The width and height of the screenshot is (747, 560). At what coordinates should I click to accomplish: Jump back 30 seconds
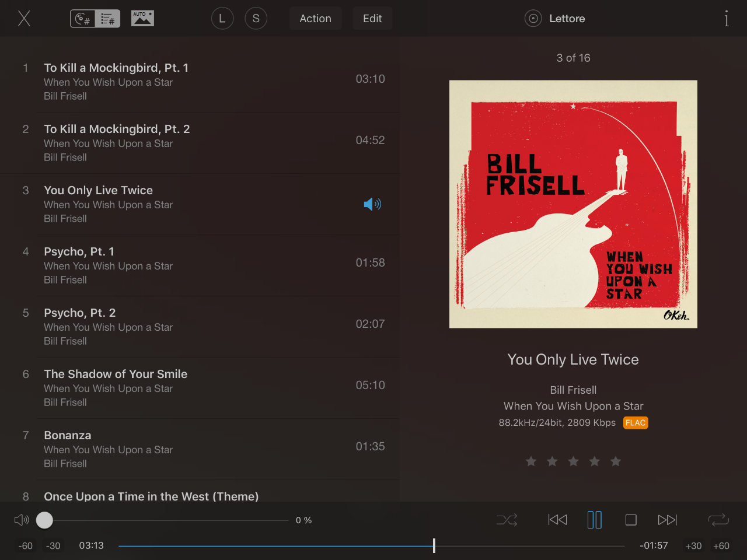click(x=53, y=546)
